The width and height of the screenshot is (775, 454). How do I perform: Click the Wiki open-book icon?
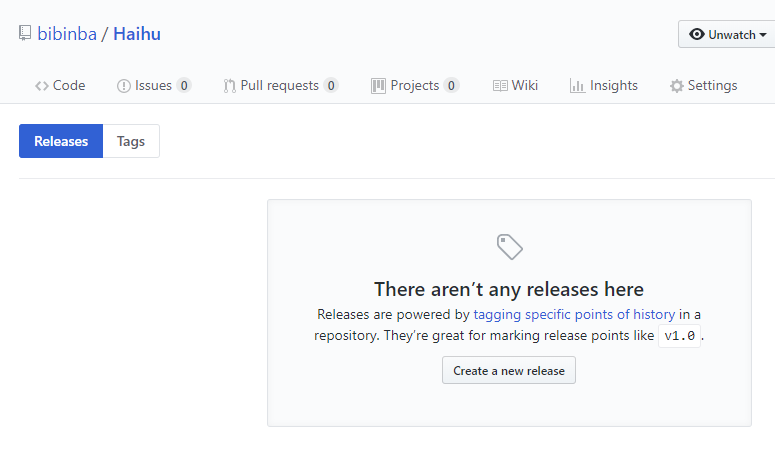[x=500, y=86]
